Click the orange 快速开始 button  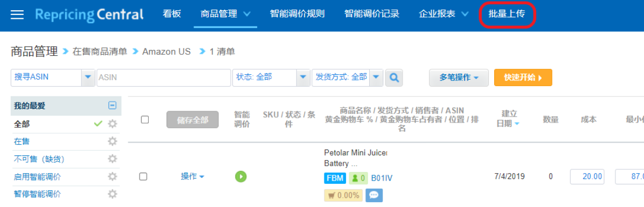(x=523, y=77)
